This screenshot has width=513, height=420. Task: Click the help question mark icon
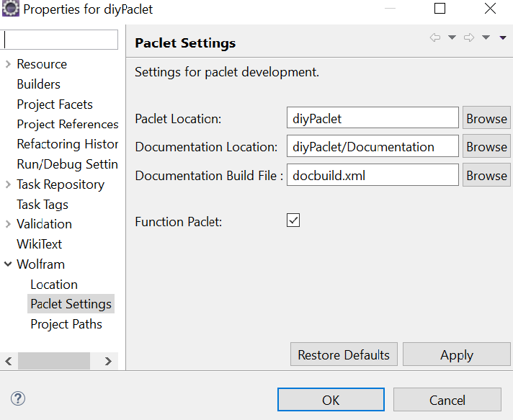click(x=18, y=398)
